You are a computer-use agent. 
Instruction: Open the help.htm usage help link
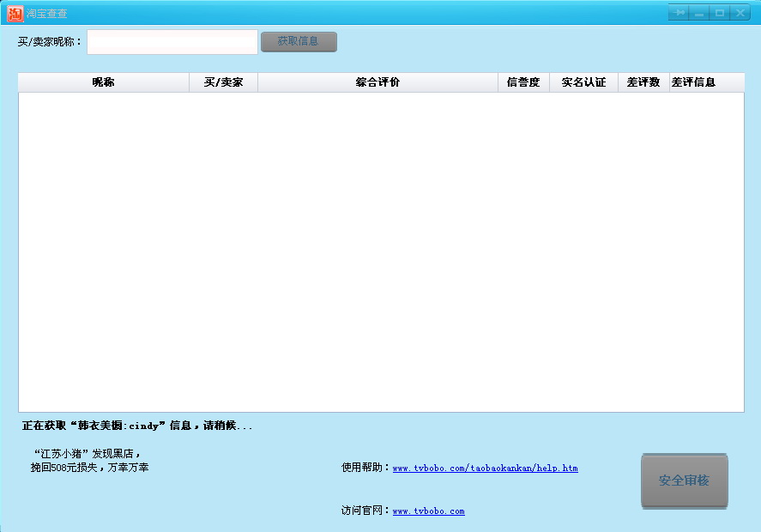485,468
